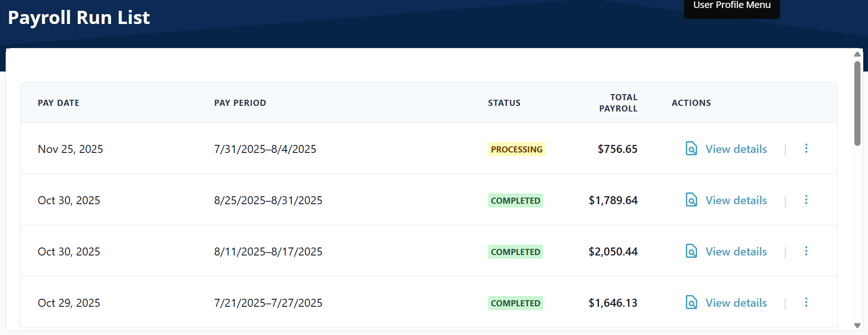The image size is (868, 335).
Task: Click document icon for Nov 25, 2025 row
Action: coord(691,149)
